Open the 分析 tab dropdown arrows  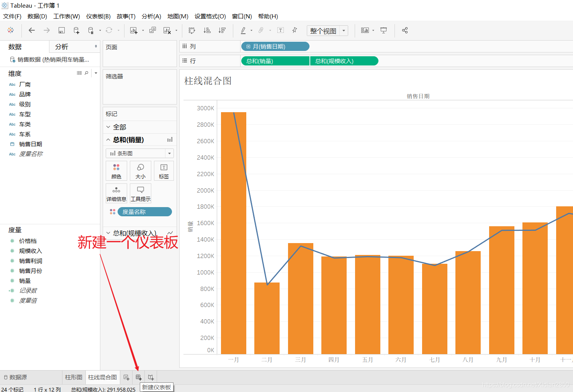(x=96, y=46)
